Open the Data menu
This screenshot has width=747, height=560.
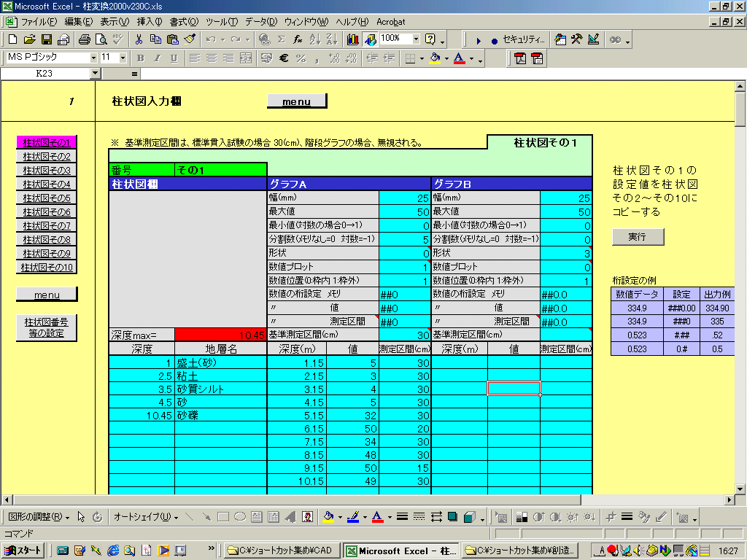pyautogui.click(x=261, y=22)
